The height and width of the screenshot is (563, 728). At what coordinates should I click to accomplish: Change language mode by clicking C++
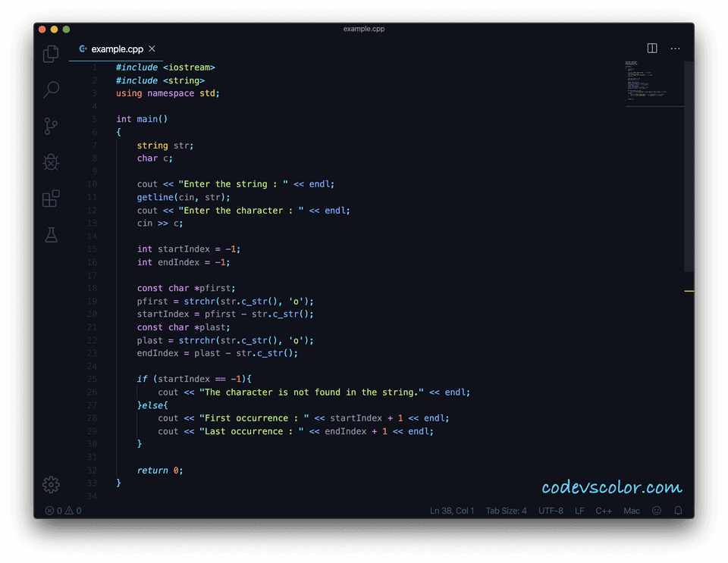pyautogui.click(x=604, y=510)
